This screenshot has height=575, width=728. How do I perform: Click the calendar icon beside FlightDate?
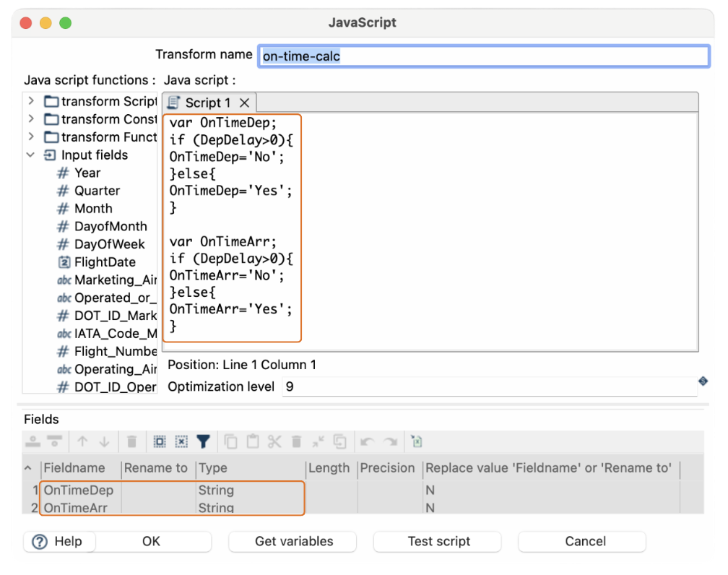click(64, 262)
